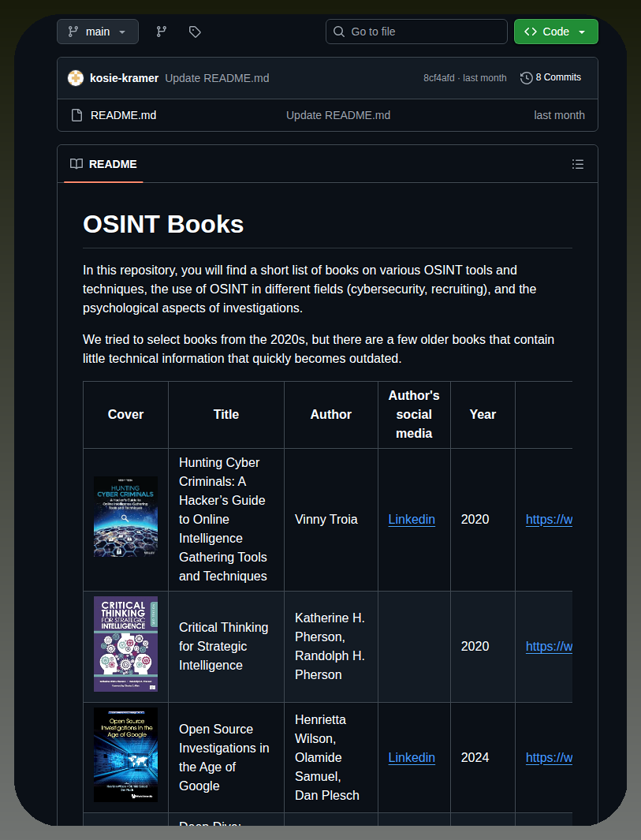Click the Author's social media header
641x840 pixels.
414,415
